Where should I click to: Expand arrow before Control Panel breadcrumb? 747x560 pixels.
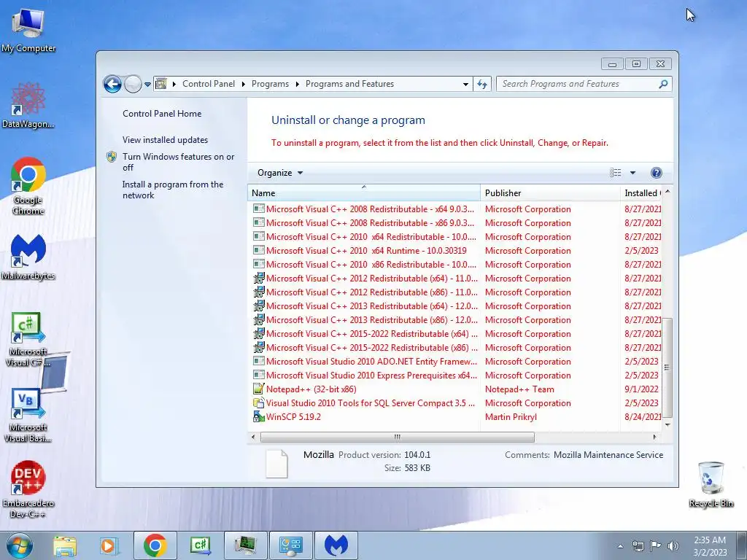tap(174, 85)
